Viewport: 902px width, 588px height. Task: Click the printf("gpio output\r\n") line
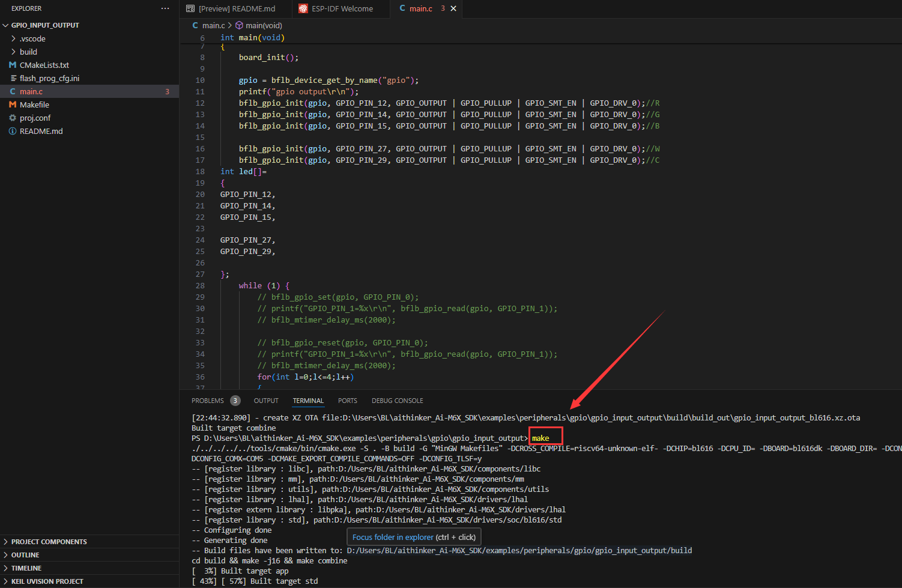(298, 92)
